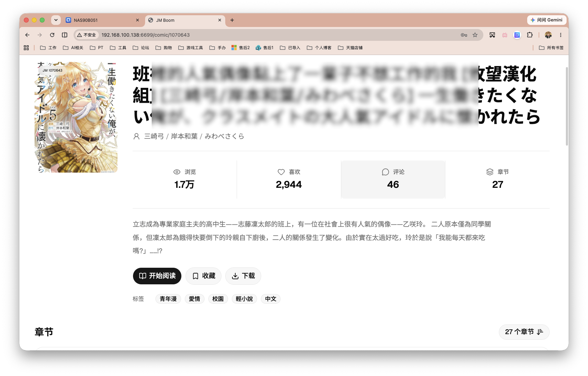The image size is (588, 376).
Task: Click the address bar URL field
Action: coord(278,35)
